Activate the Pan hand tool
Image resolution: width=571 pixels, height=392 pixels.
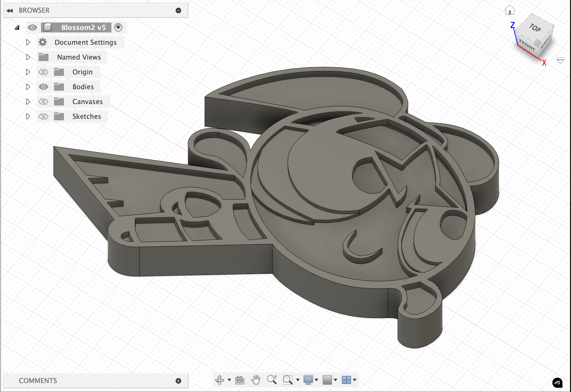pos(256,380)
